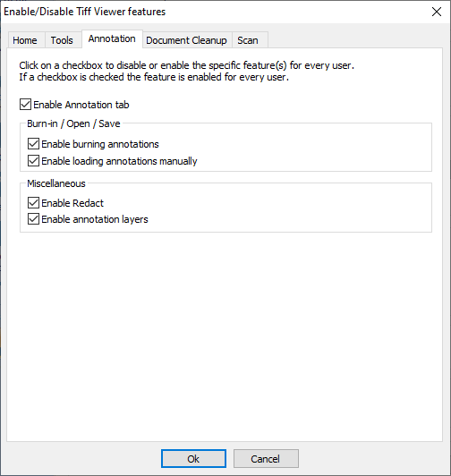Image resolution: width=451 pixels, height=476 pixels.
Task: Click the Miscellaneous group heading
Action: coord(56,183)
